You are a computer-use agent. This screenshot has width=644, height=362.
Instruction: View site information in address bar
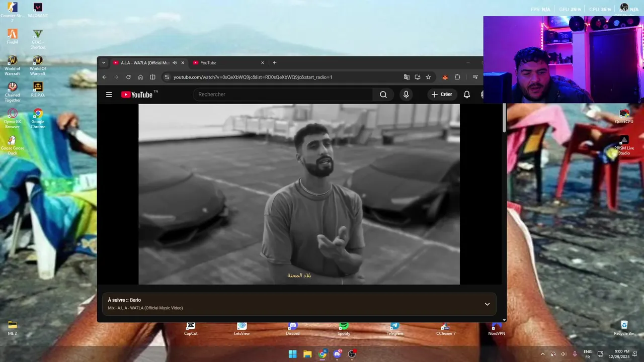click(x=167, y=77)
